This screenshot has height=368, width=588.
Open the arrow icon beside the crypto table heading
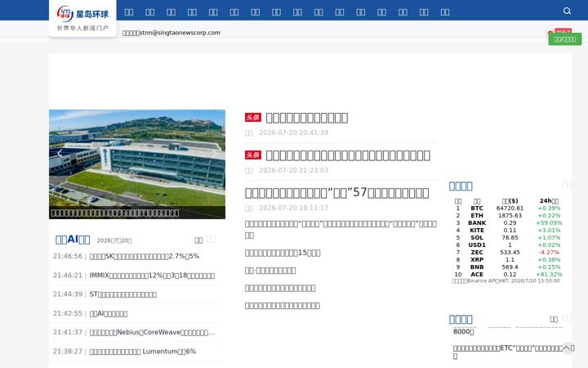coord(567,184)
